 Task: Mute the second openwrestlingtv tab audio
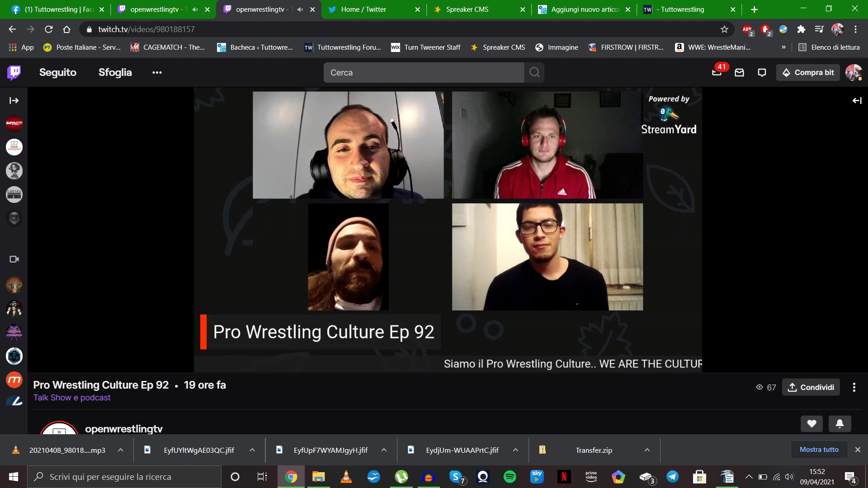pos(300,9)
